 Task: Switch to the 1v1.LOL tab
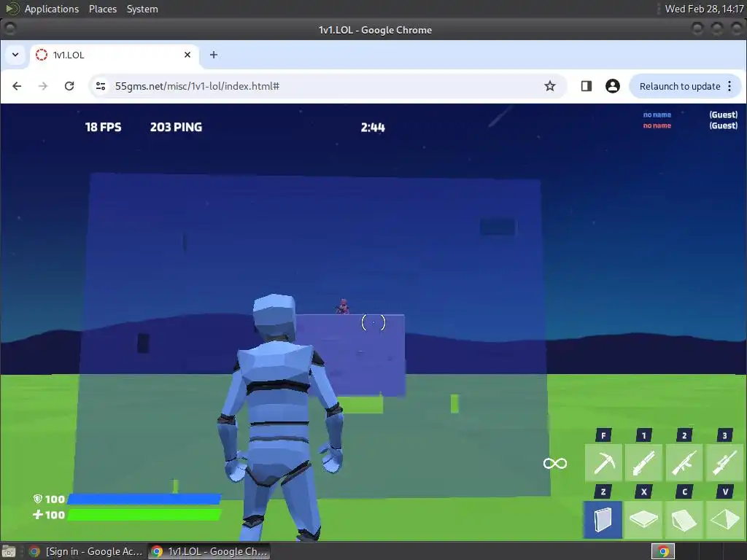115,55
